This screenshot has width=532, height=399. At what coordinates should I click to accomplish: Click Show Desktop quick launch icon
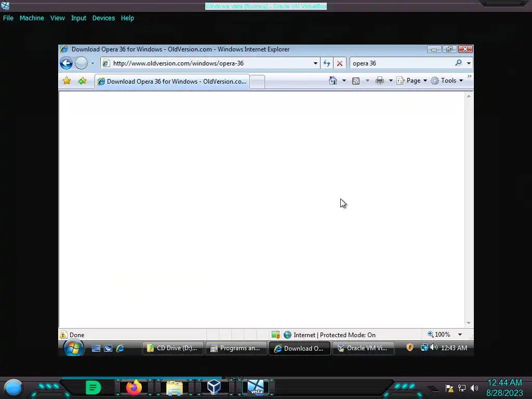pos(96,349)
